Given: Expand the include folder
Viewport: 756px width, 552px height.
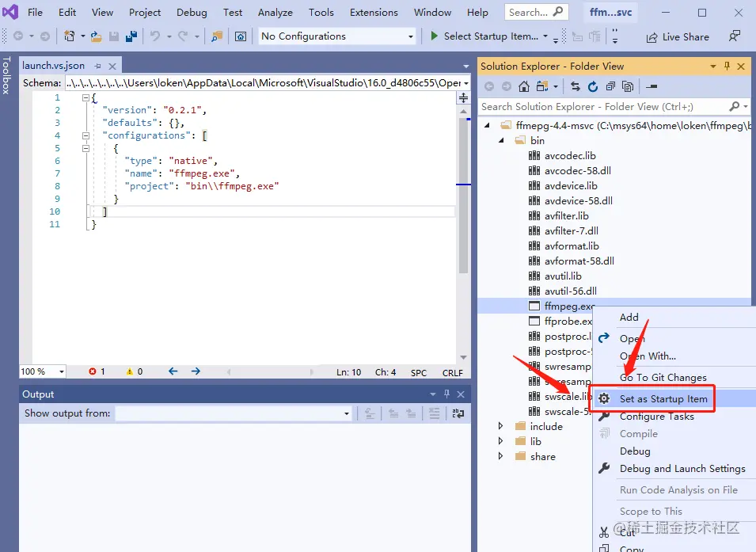Looking at the screenshot, I should pos(500,425).
